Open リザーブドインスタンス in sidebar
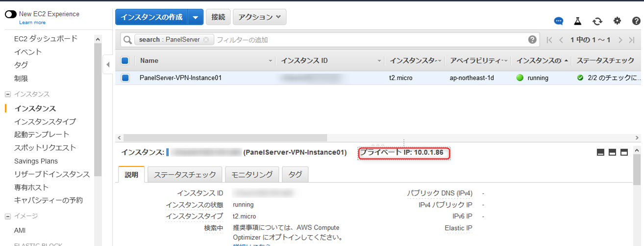Image resolution: width=644 pixels, height=246 pixels. (x=52, y=174)
